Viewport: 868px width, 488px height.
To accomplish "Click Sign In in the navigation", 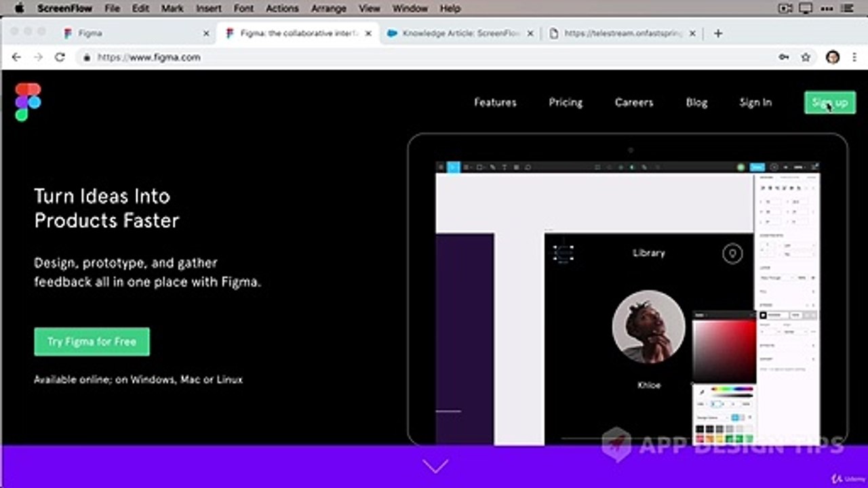I will point(755,102).
